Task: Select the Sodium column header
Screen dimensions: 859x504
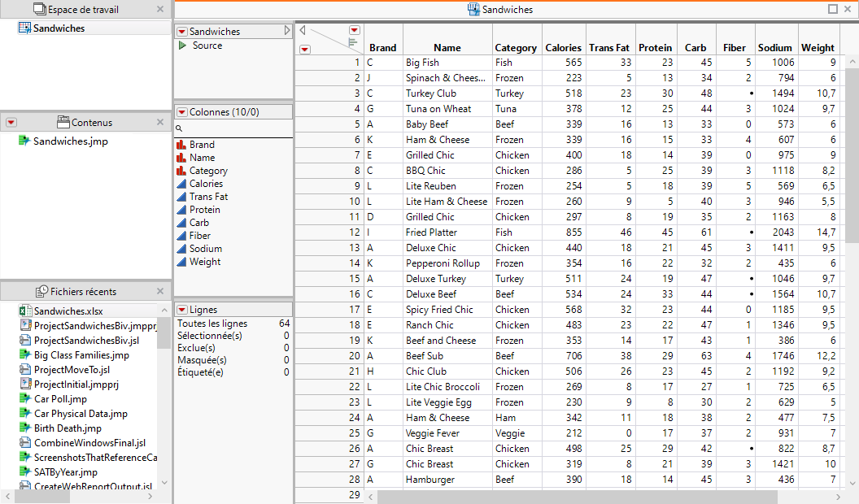Action: click(774, 48)
